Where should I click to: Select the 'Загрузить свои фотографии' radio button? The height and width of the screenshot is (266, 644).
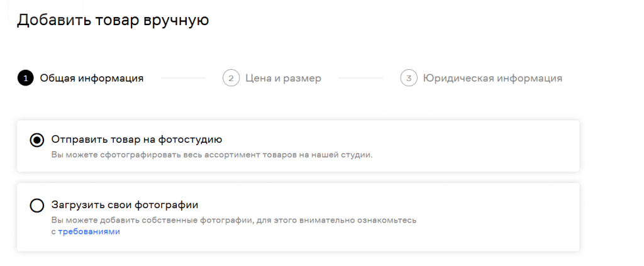(37, 206)
